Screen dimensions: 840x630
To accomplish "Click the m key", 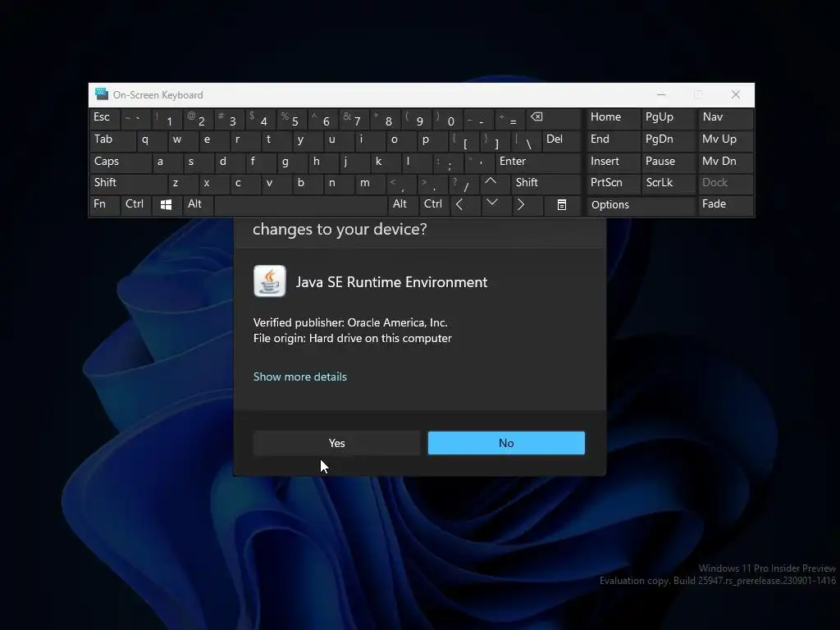I will (370, 183).
